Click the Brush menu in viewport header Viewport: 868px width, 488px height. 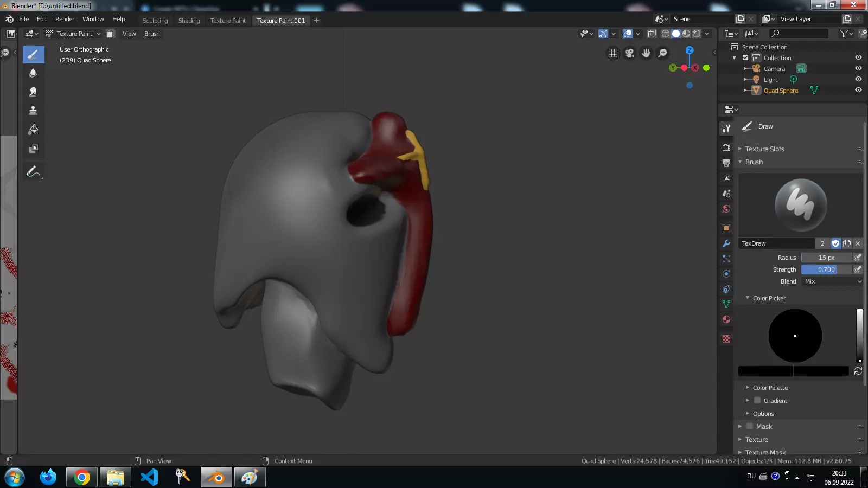[152, 34]
